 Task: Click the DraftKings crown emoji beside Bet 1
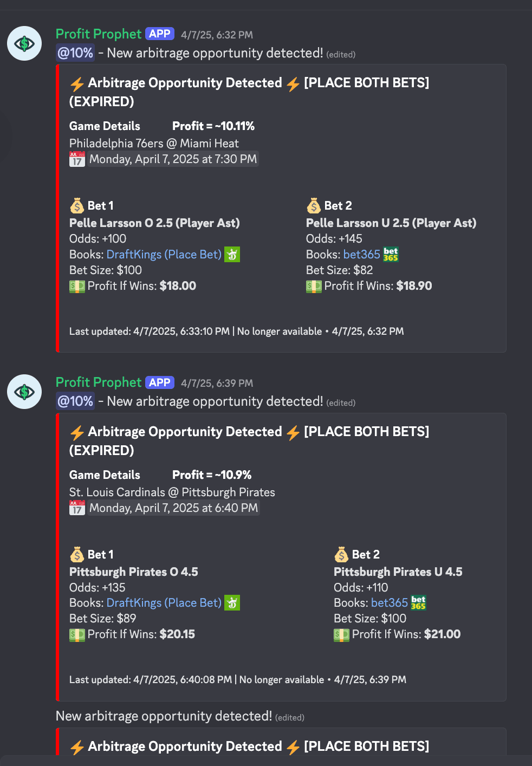tap(232, 254)
